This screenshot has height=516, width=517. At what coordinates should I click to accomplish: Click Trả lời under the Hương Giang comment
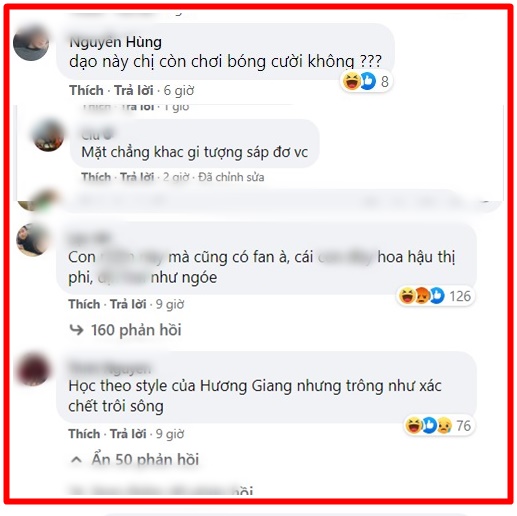coord(128,434)
